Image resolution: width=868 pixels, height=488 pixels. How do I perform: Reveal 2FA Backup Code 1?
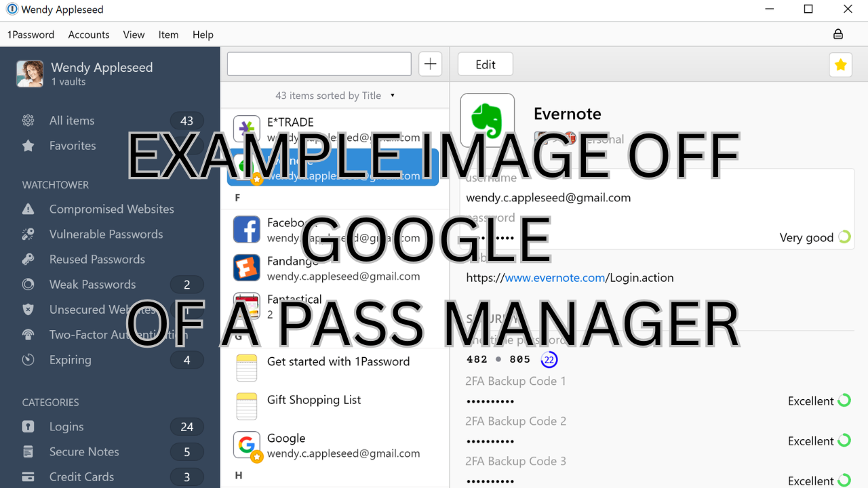[490, 401]
